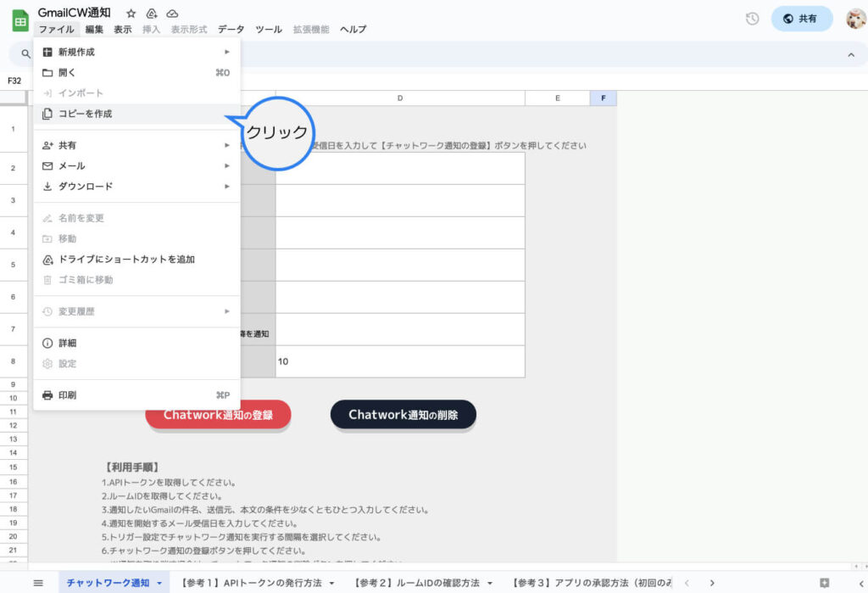
Task: Expand the side panel chevron at bottom right
Action: (861, 583)
